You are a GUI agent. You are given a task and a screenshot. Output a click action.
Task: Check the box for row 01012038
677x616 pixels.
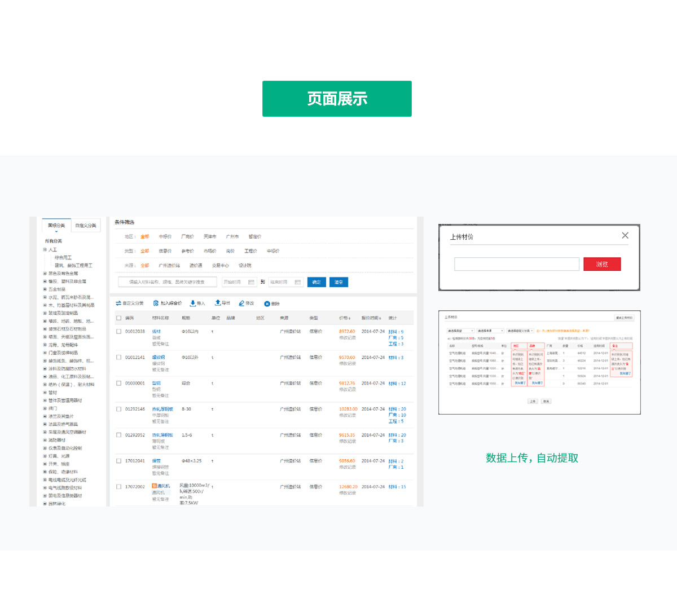[x=119, y=332]
